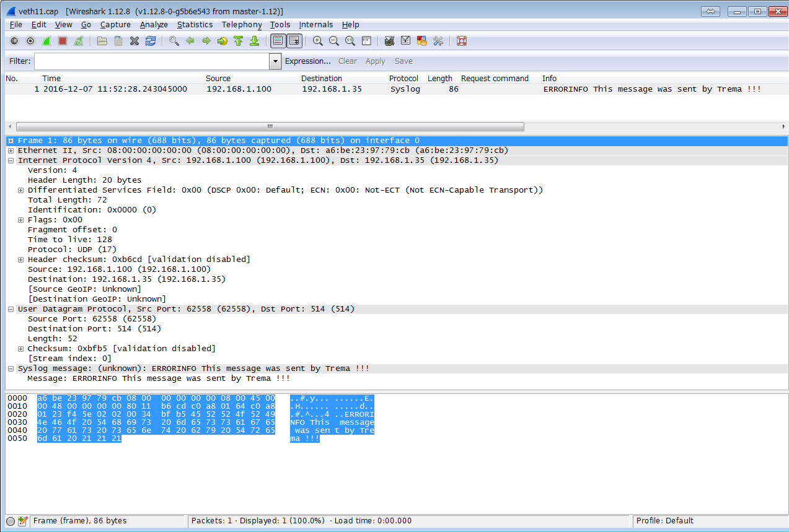The width and height of the screenshot is (789, 532).
Task: Open the Analyze menu
Action: [x=154, y=25]
